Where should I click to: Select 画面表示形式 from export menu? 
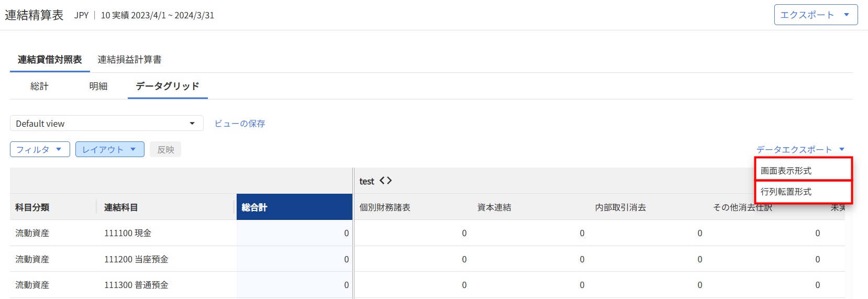coord(803,171)
